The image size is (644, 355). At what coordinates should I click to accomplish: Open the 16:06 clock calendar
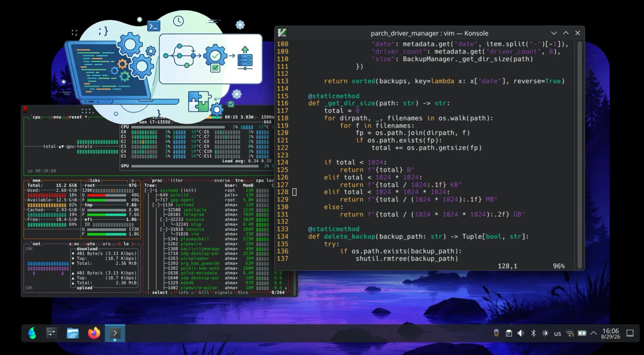pyautogui.click(x=610, y=333)
